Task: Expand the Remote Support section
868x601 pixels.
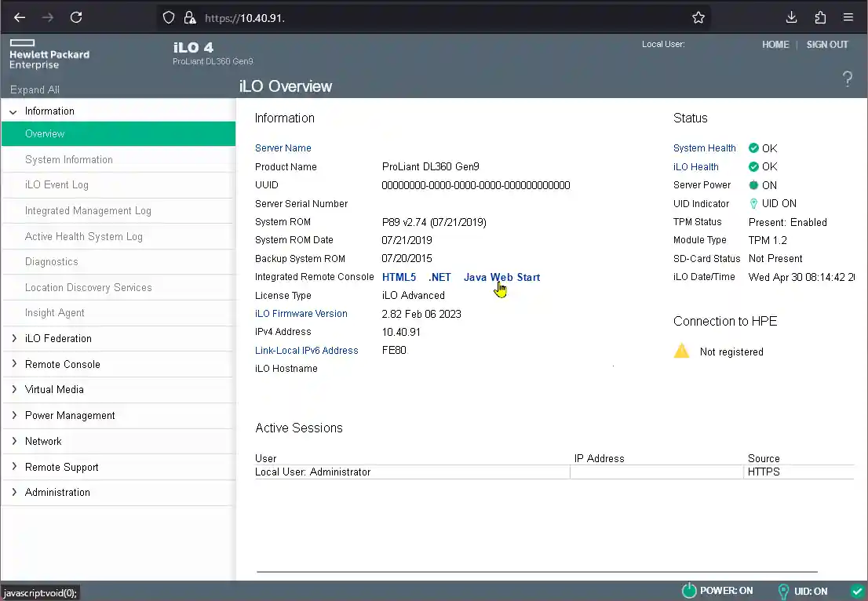Action: (x=14, y=467)
